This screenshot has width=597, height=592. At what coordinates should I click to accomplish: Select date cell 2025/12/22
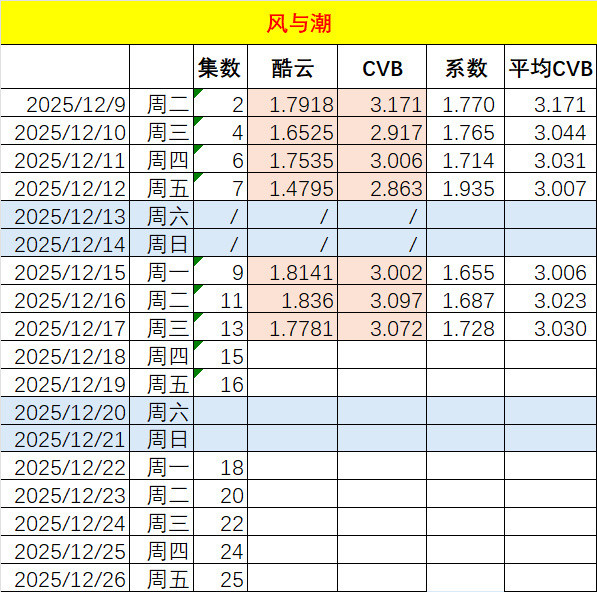click(x=65, y=466)
